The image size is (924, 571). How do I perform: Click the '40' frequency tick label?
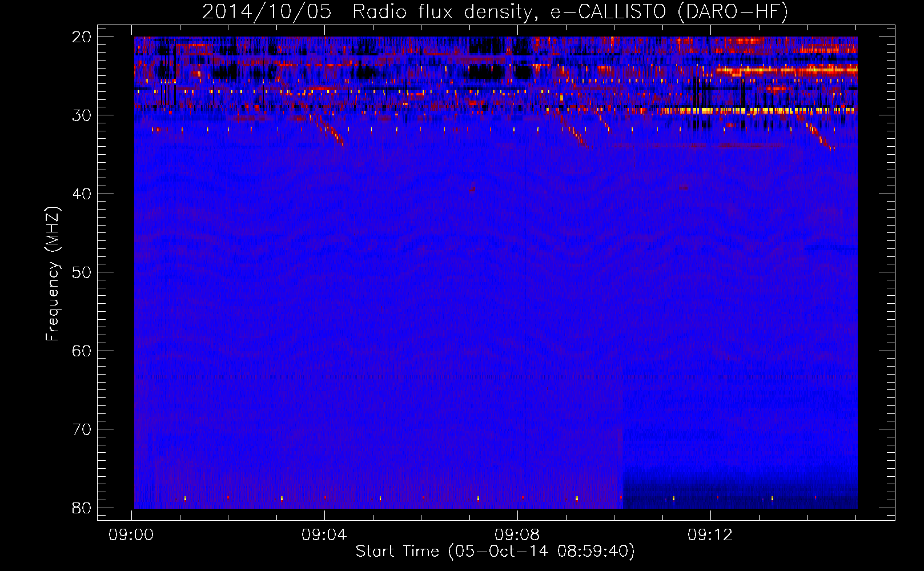point(82,194)
